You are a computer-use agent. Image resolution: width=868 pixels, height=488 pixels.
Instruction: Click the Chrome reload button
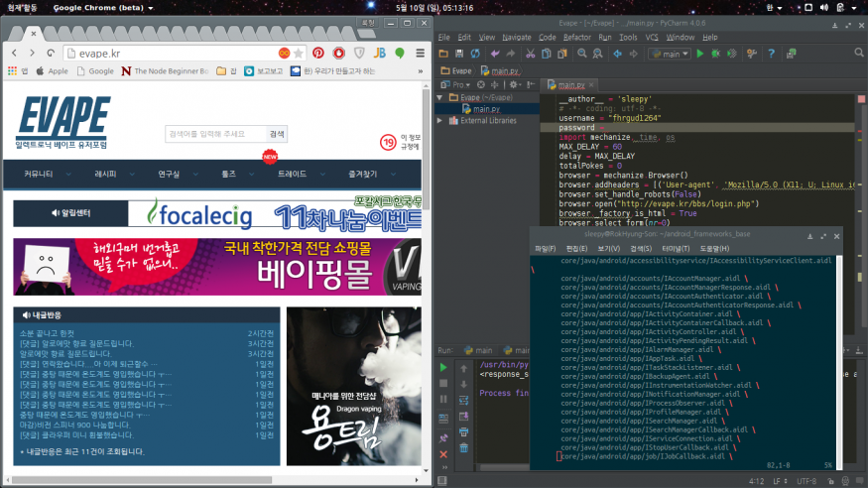51,54
